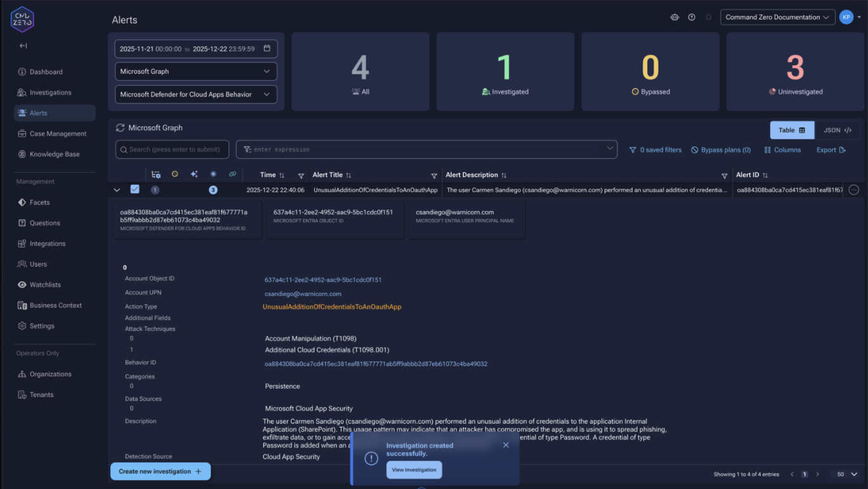
Task: Open the Microsoft Graph source dropdown
Action: (196, 72)
